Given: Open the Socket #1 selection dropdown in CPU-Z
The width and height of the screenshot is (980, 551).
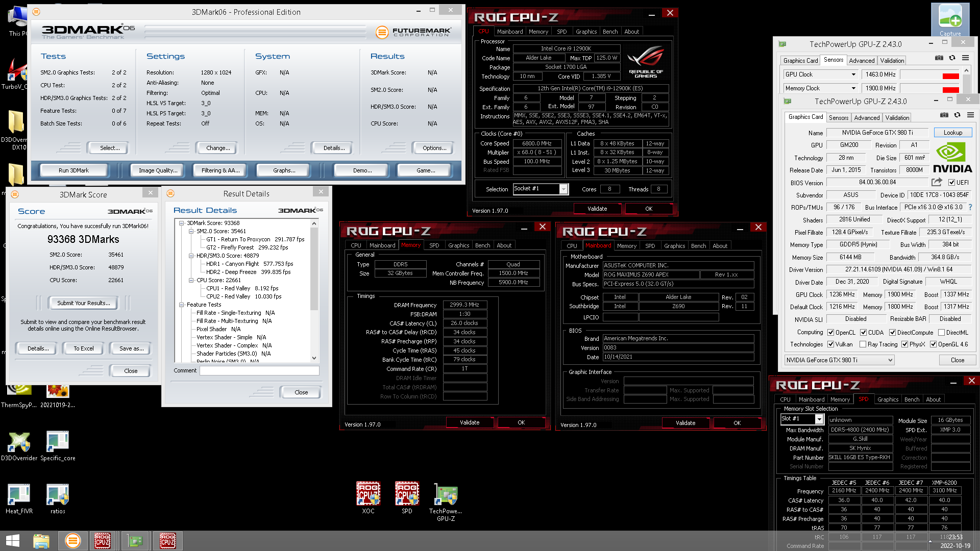Looking at the screenshot, I should click(563, 189).
